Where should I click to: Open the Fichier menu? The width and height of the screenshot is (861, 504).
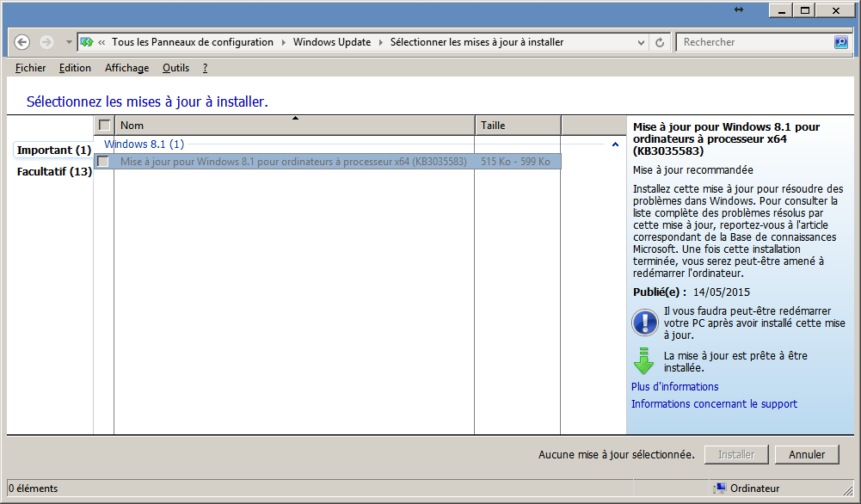31,68
